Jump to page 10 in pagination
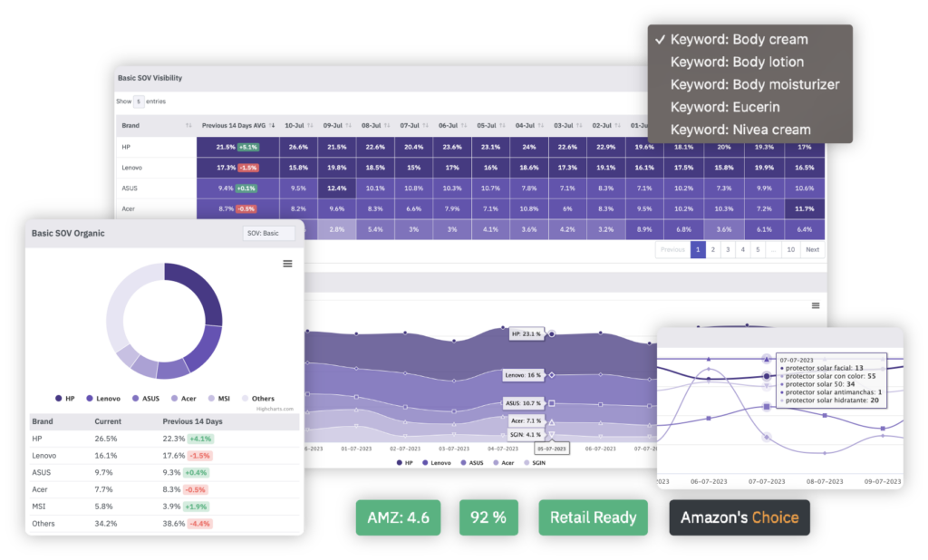 tap(790, 250)
